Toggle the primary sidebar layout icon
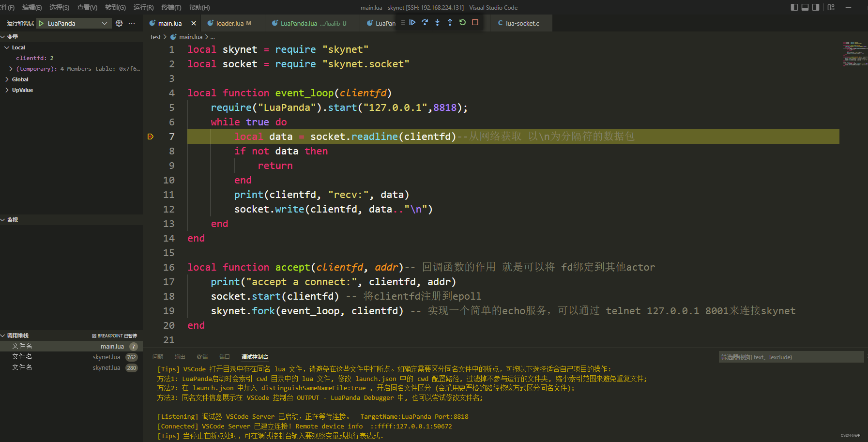This screenshot has width=868, height=442. [794, 7]
